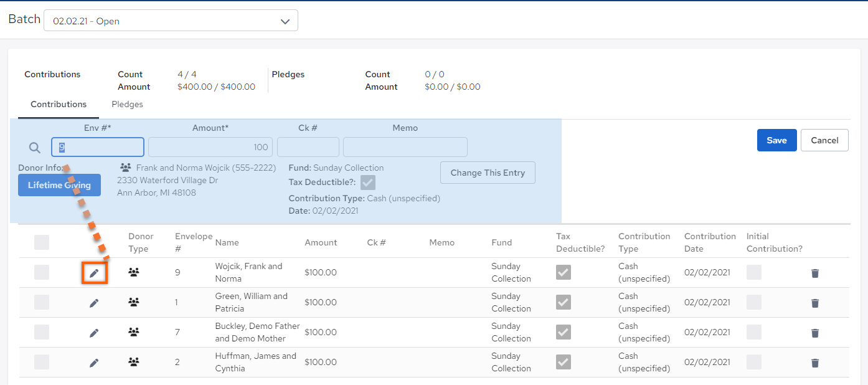868x385 pixels.
Task: Delete the Wojcik contribution row
Action: click(815, 273)
